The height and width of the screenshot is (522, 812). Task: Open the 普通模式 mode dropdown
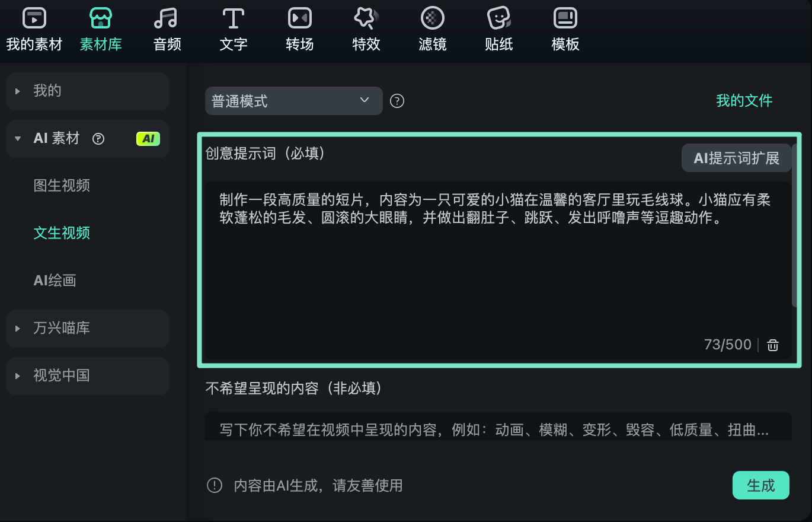pyautogui.click(x=293, y=101)
